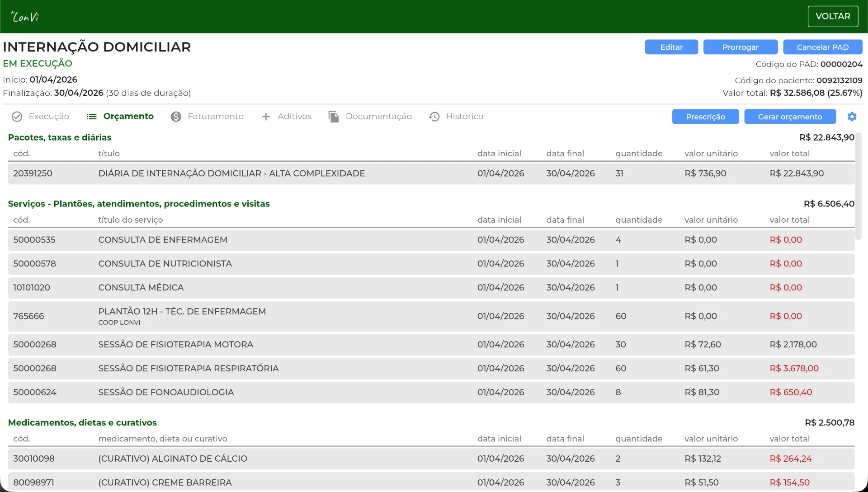868x492 pixels.
Task: Click the Orçamento list icon
Action: pyautogui.click(x=92, y=117)
